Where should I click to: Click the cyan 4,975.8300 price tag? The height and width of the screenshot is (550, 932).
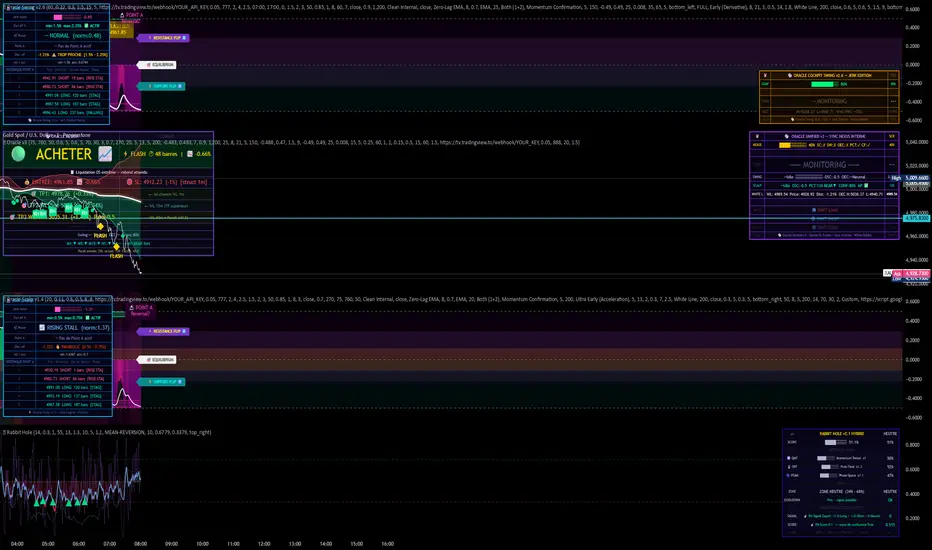917,218
